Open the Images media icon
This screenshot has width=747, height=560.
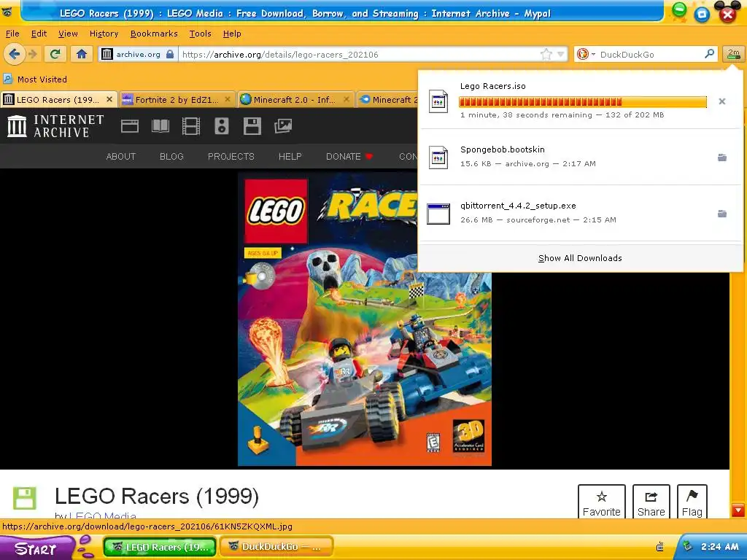point(283,126)
